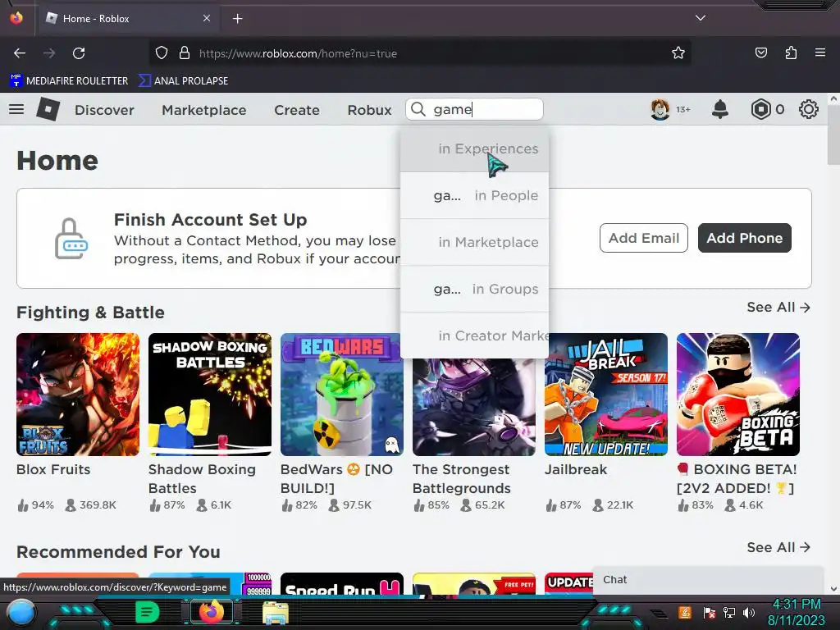See All Recommended For You games
This screenshot has height=630, width=840.
778,547
